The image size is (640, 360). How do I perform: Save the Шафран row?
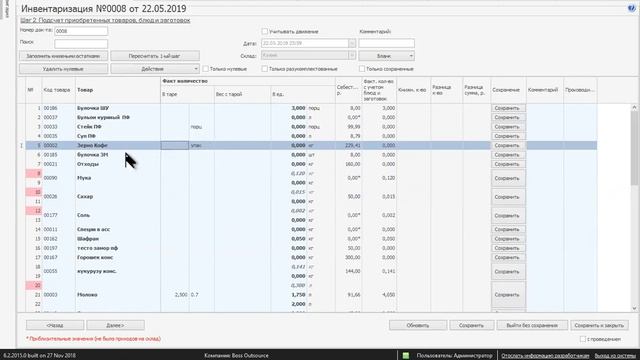pyautogui.click(x=508, y=239)
